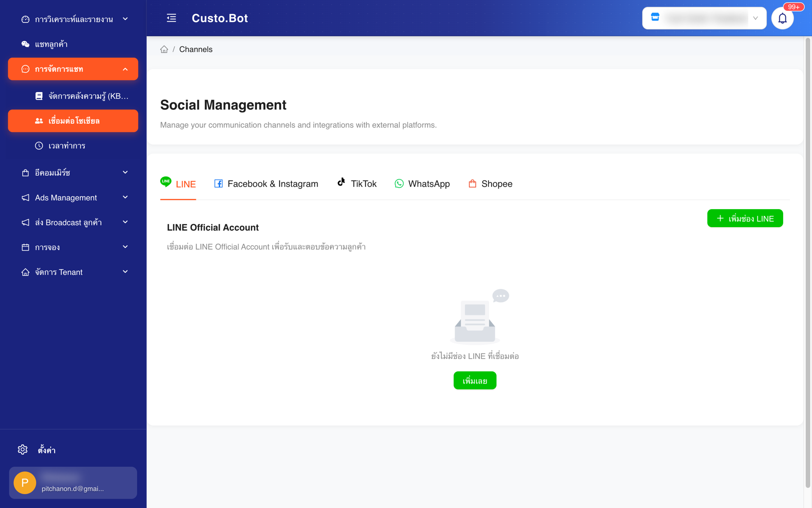
Task: Click the เพิ่มช่อง LINE button
Action: tap(745, 219)
